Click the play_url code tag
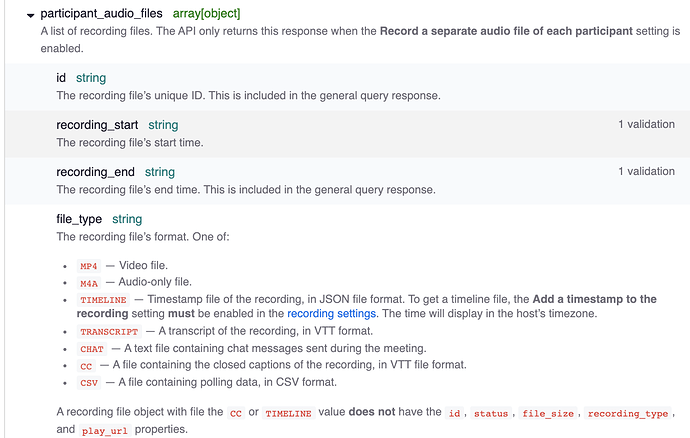690x438 pixels. 104,431
